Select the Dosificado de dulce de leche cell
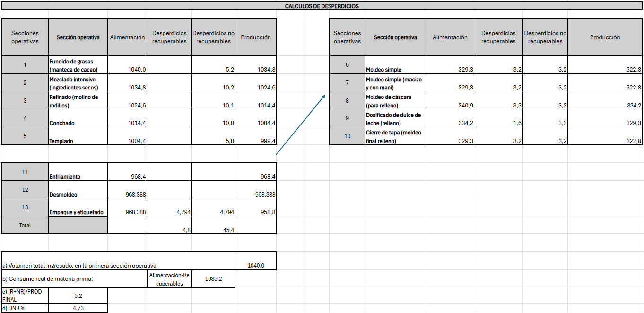The width and height of the screenshot is (644, 313). point(395,119)
